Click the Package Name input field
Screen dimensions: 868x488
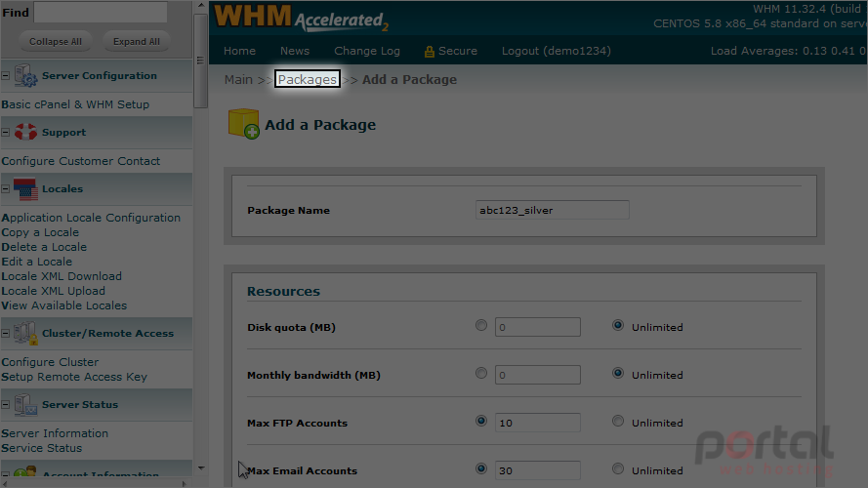tap(552, 210)
